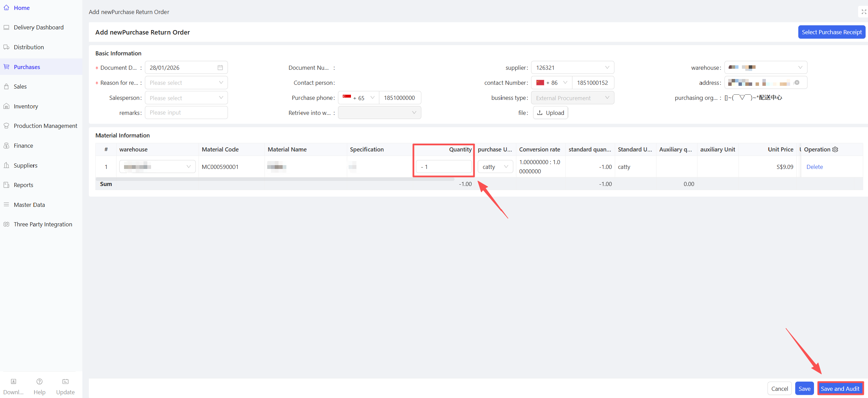Click the Download icon in bottom bar
The height and width of the screenshot is (398, 868).
click(13, 382)
